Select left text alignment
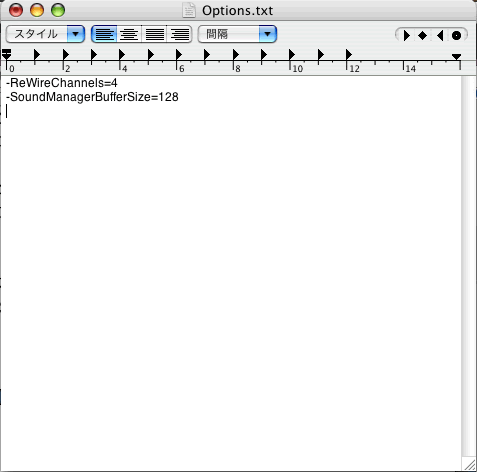The width and height of the screenshot is (477, 472). tap(104, 34)
